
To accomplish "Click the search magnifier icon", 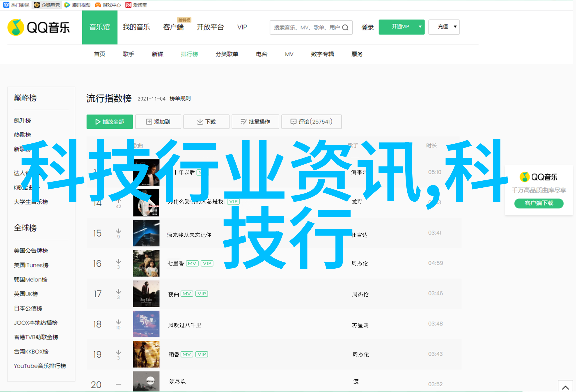I will point(345,28).
